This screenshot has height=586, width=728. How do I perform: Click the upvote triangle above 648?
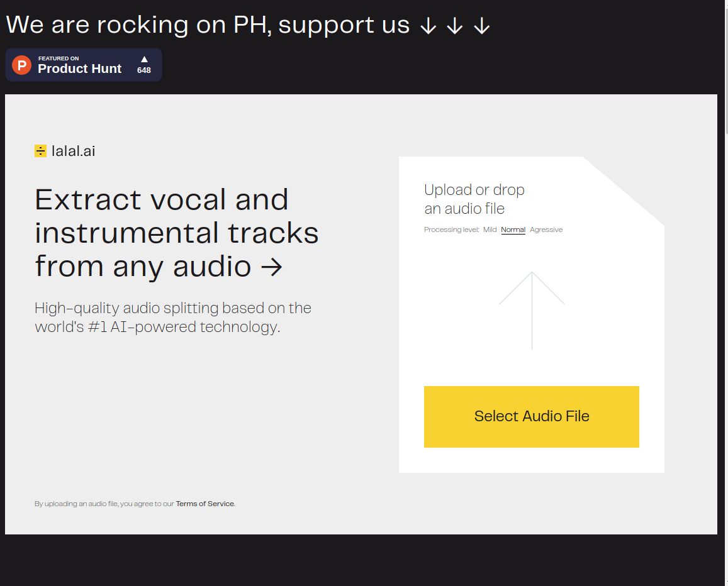tap(144, 59)
